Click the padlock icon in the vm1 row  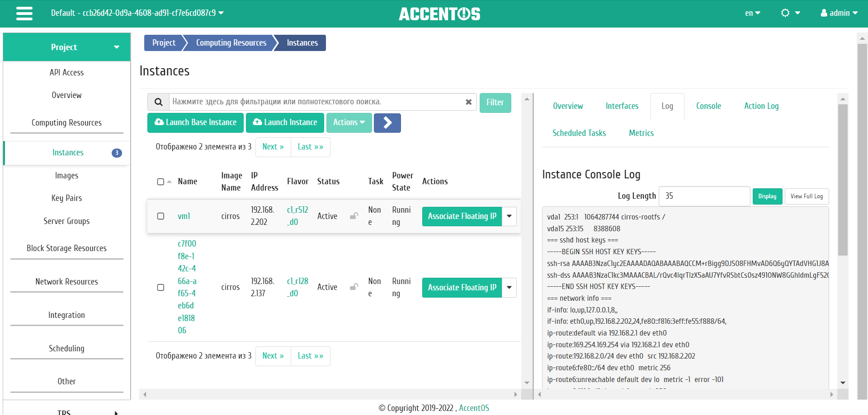tap(354, 216)
